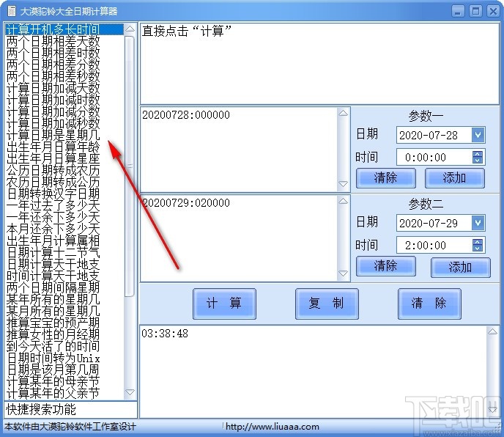Image resolution: width=504 pixels, height=437 pixels.
Task: Choose 计算日期加减时数 in the function list
Action: 64,100
